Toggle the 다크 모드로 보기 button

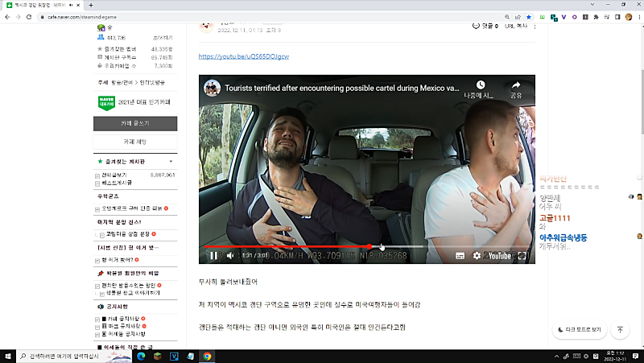(579, 329)
